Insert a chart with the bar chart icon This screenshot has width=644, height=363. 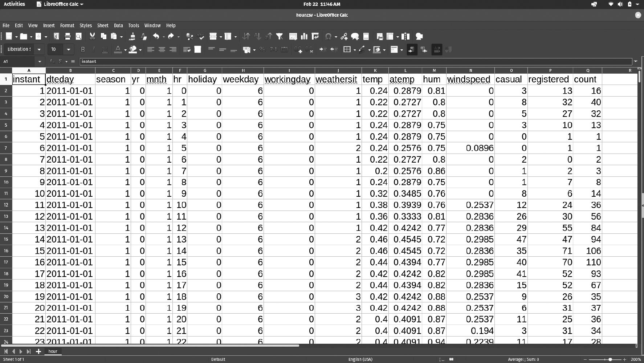(304, 36)
